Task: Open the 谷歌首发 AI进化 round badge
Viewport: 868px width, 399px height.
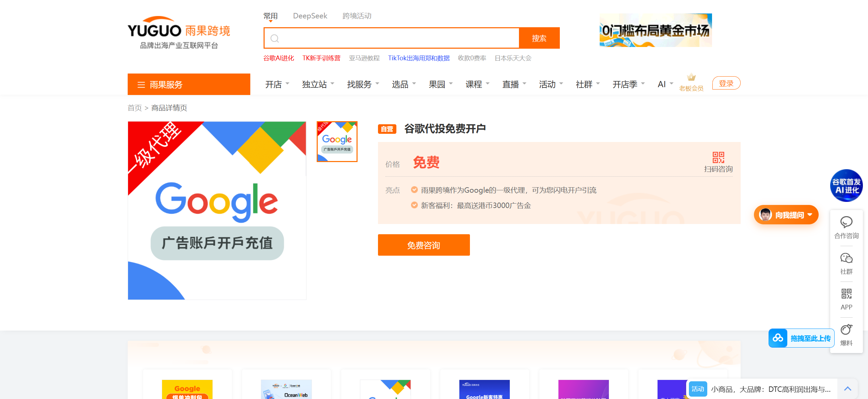Action: pyautogui.click(x=846, y=186)
